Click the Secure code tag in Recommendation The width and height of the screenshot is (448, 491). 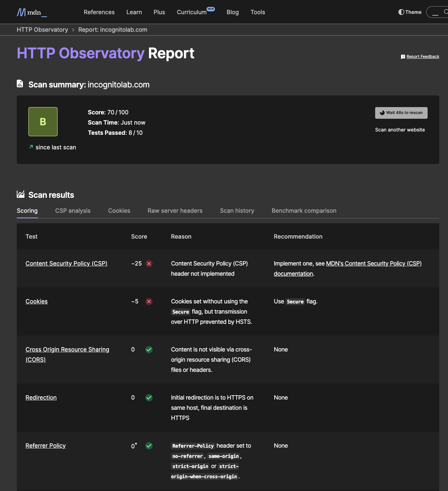tap(295, 302)
